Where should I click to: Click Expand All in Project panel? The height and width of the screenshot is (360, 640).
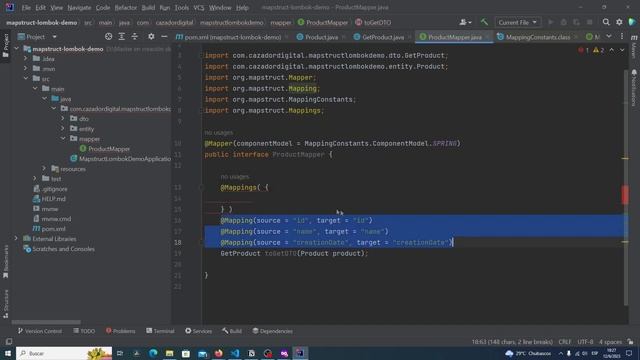[122, 37]
